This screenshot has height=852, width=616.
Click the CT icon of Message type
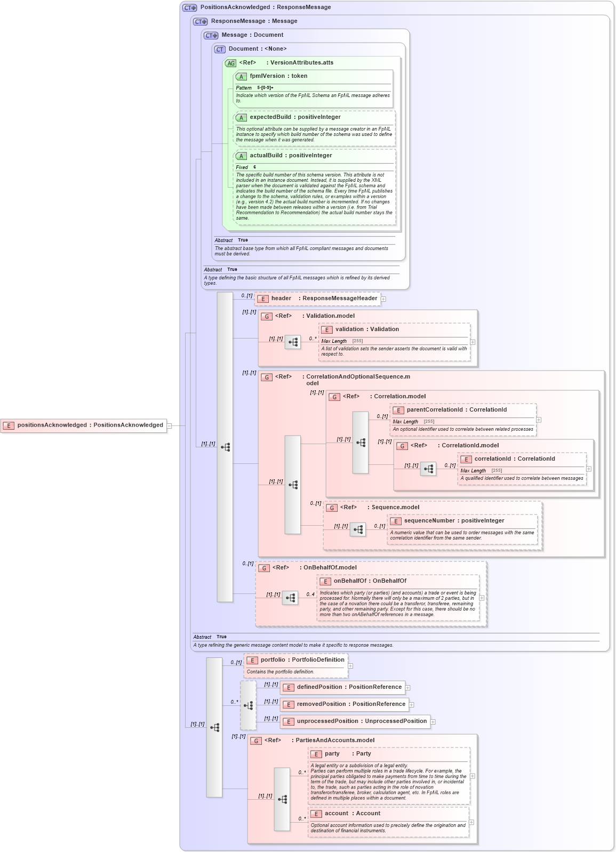pyautogui.click(x=211, y=36)
